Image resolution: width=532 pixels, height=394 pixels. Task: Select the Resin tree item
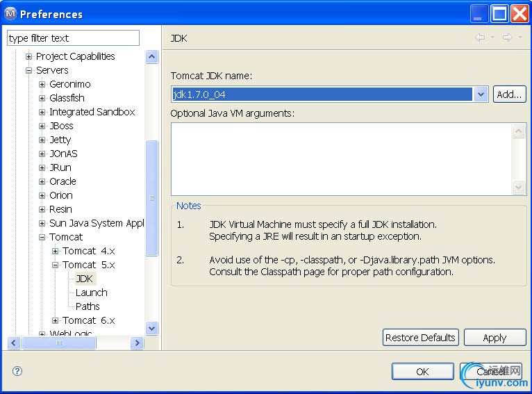[x=60, y=209]
